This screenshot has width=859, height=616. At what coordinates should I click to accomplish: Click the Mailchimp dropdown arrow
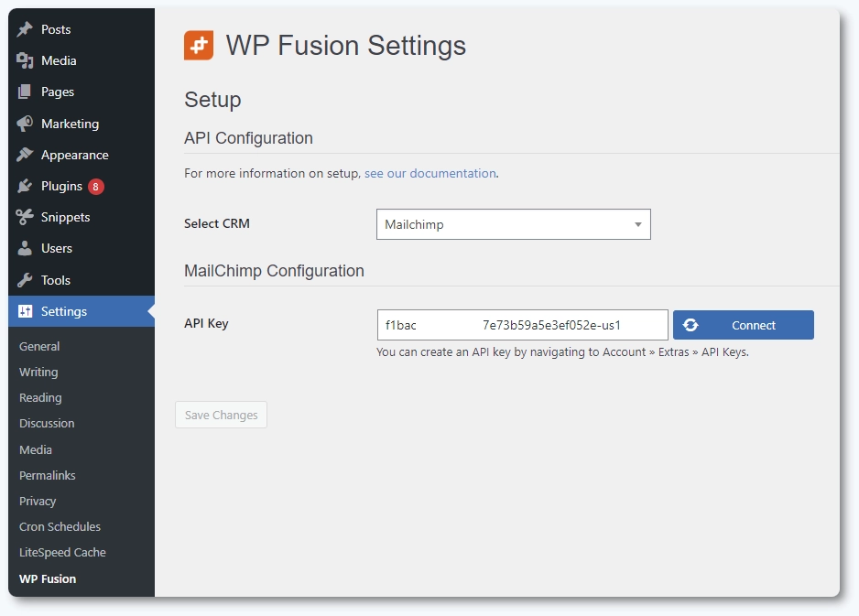click(637, 224)
